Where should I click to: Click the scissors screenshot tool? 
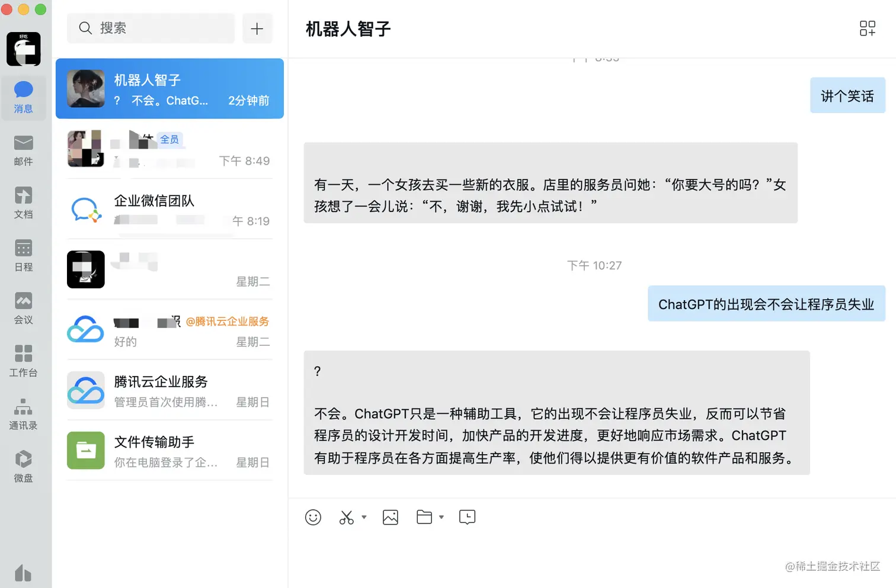click(347, 518)
